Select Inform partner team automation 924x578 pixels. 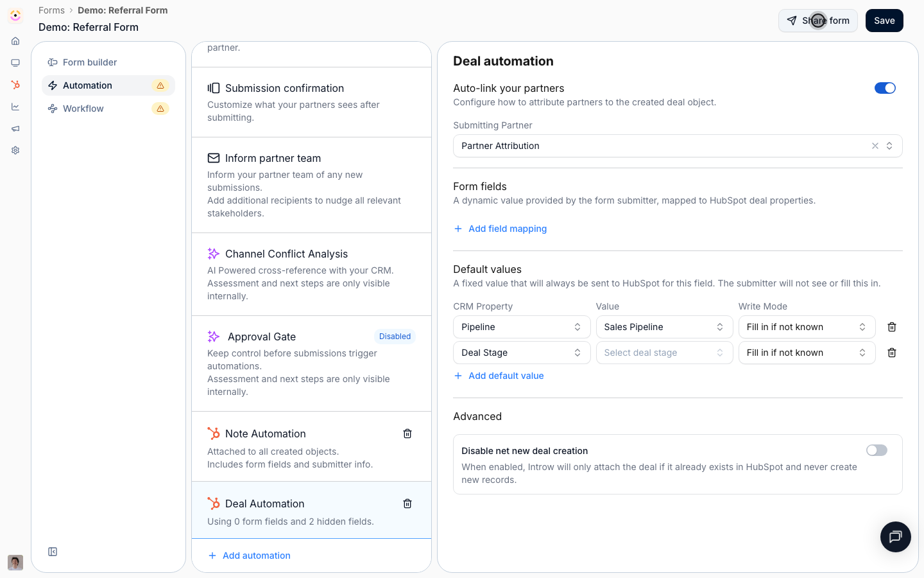(x=311, y=185)
